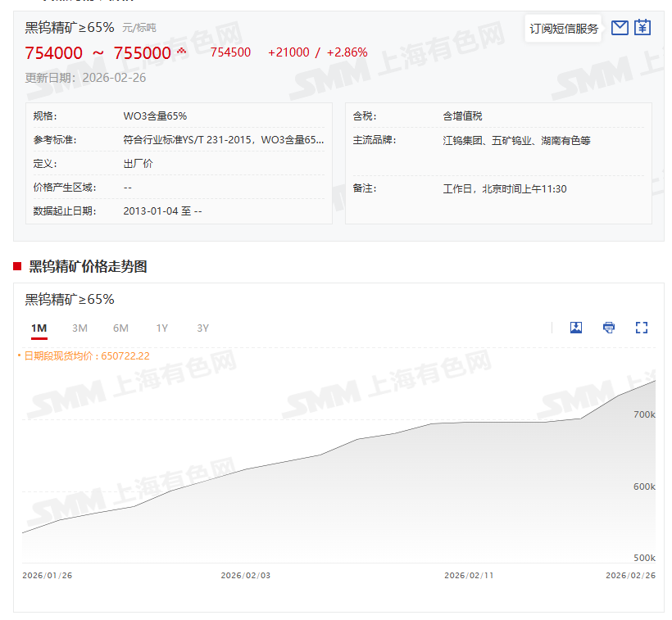Click the 2026/02/11 date axis label
This screenshot has height=620, width=672.
(469, 576)
